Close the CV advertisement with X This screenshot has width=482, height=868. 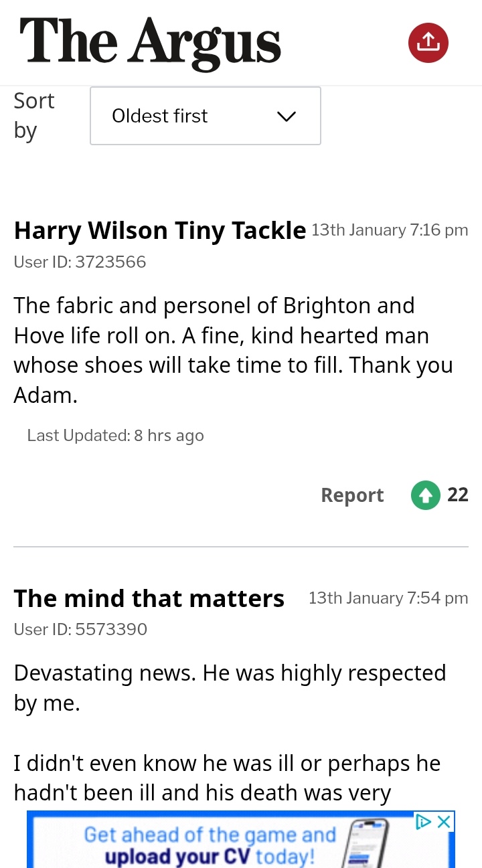click(x=443, y=822)
